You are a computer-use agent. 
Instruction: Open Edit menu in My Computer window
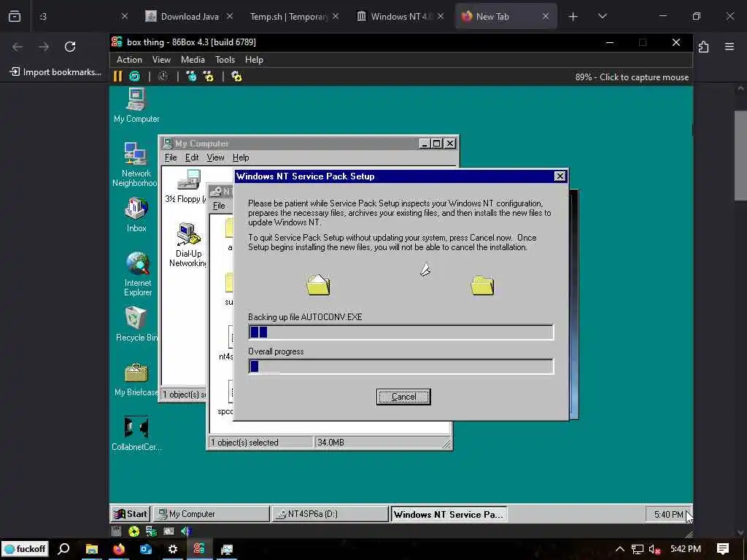pyautogui.click(x=192, y=157)
